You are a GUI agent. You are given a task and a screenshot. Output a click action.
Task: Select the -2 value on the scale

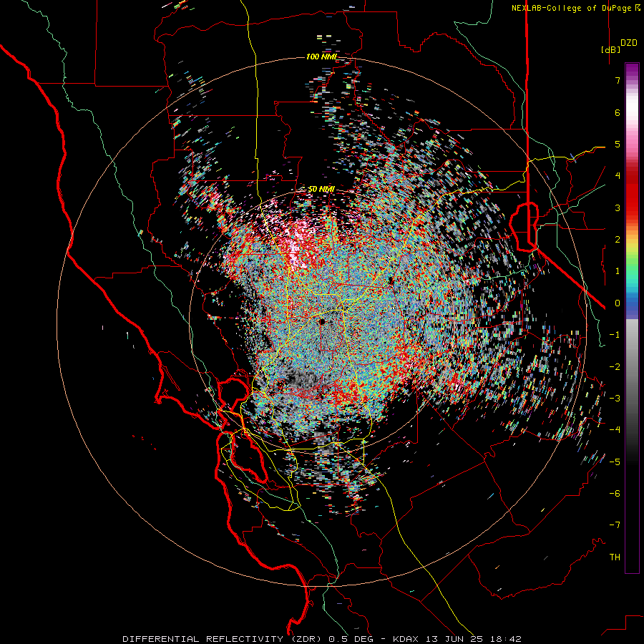[x=615, y=367]
